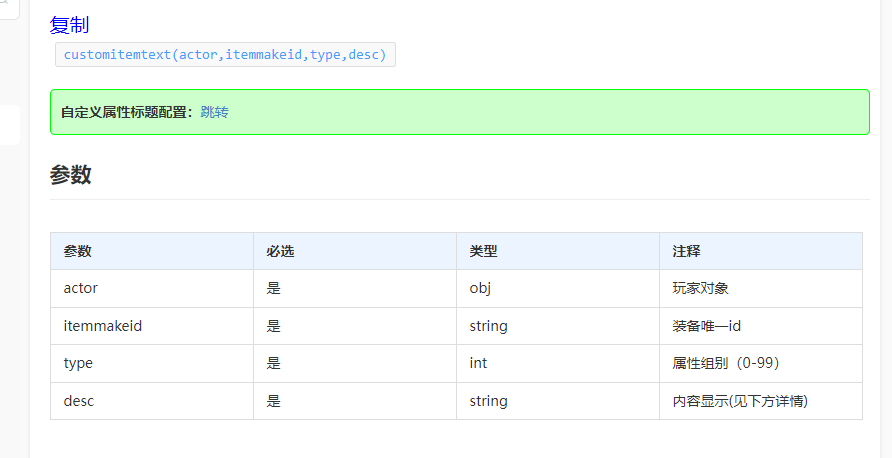Click the 是 cell in type row
The height and width of the screenshot is (458, 892).
click(x=355, y=364)
